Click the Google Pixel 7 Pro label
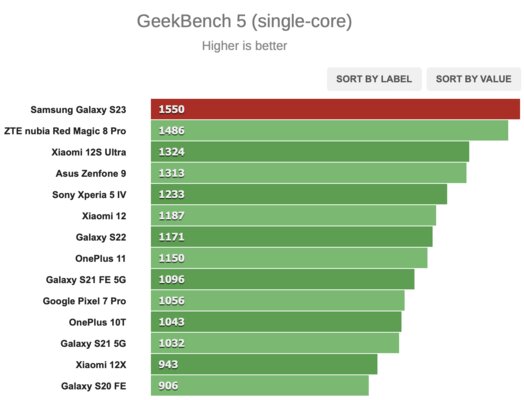Image resolution: width=524 pixels, height=400 pixels. coord(84,301)
